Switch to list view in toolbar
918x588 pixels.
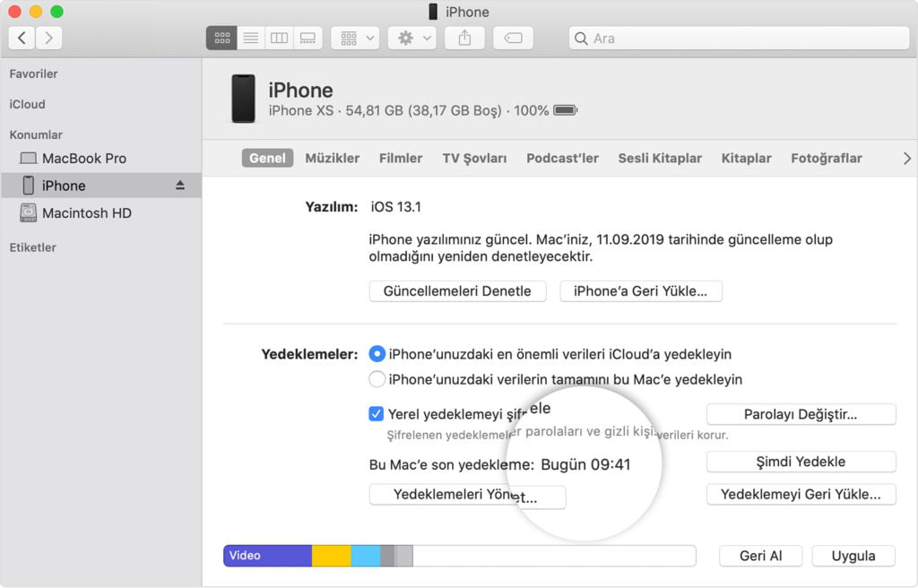(251, 38)
